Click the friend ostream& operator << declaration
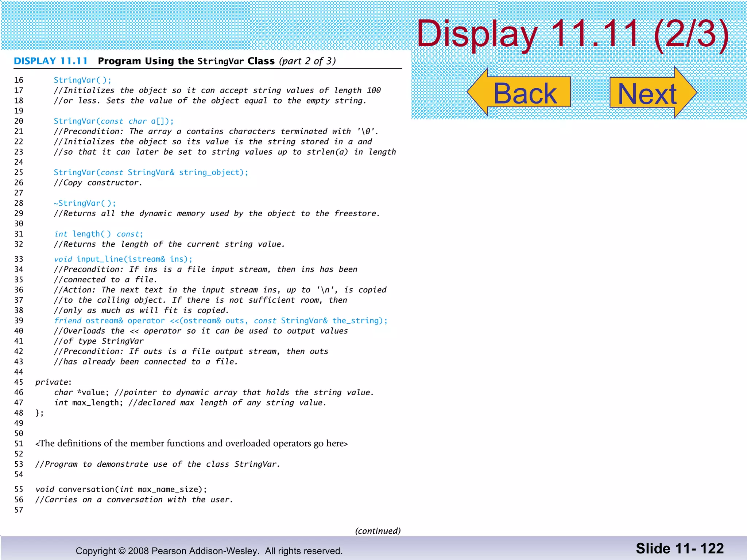Screen dimensions: 747x560 (x=220, y=320)
